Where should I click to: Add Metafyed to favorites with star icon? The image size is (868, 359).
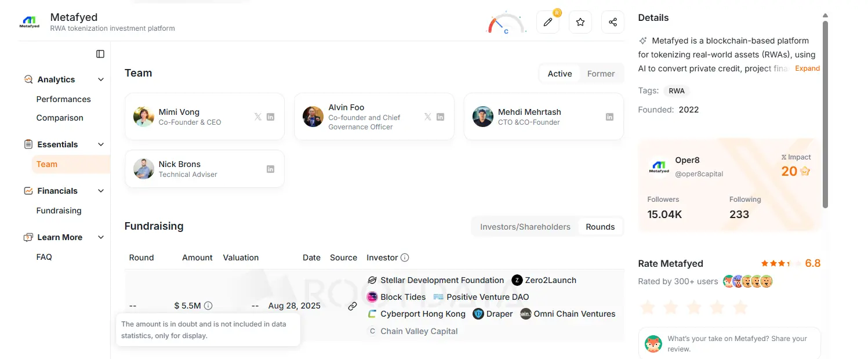(x=580, y=22)
